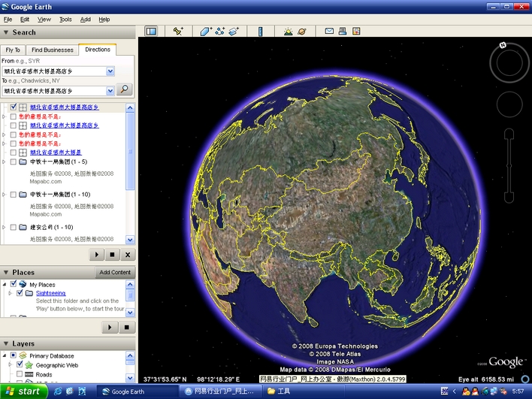Open the Sightseeing link
The image size is (532, 399).
coord(50,293)
